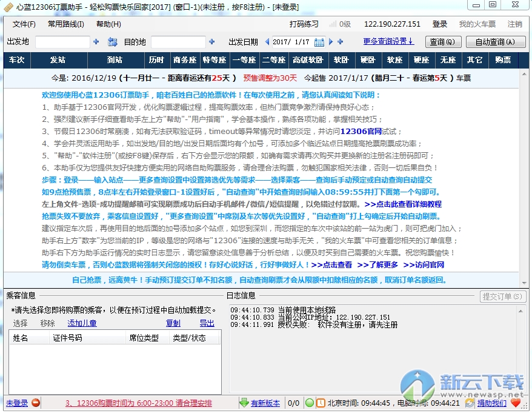Click main panel scrollbar up arrow
The width and height of the screenshot is (532, 413).
tap(524, 74)
